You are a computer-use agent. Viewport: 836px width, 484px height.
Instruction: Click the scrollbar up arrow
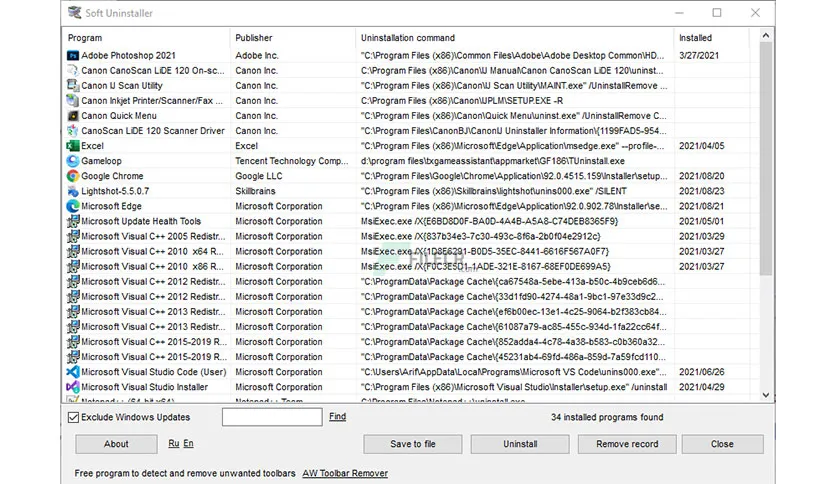[x=766, y=36]
